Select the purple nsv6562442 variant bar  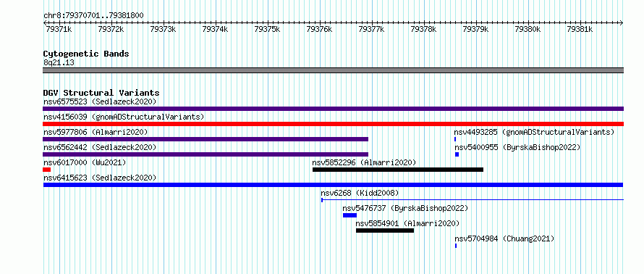pyautogui.click(x=206, y=154)
